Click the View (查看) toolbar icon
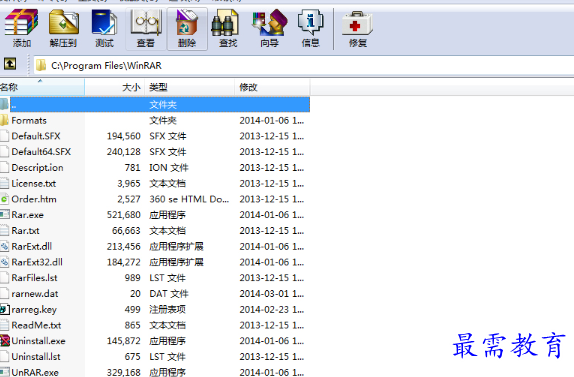The height and width of the screenshot is (377, 574). click(x=146, y=23)
